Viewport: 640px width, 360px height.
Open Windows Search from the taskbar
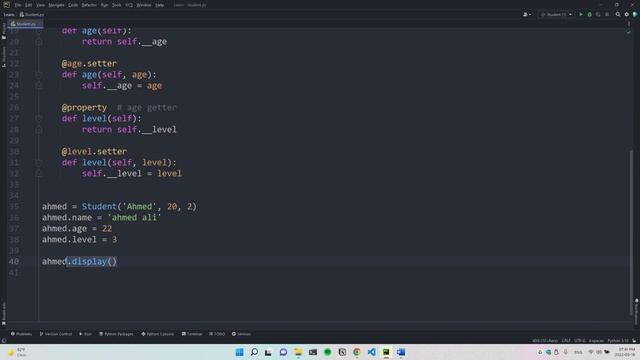click(x=254, y=352)
